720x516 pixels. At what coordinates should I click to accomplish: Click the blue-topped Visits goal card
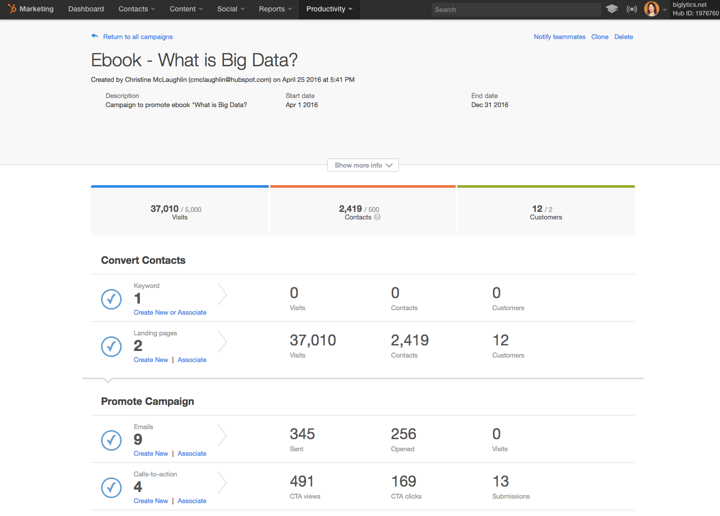pyautogui.click(x=180, y=211)
